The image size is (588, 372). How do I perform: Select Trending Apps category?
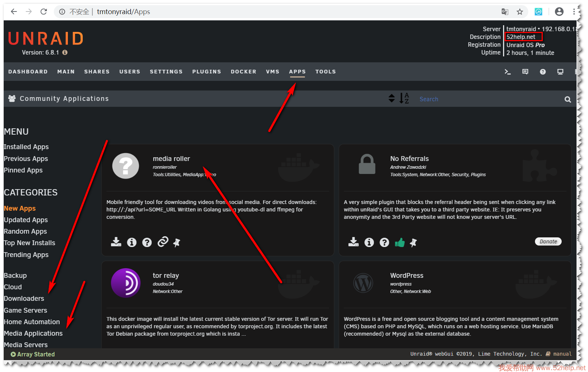26,255
